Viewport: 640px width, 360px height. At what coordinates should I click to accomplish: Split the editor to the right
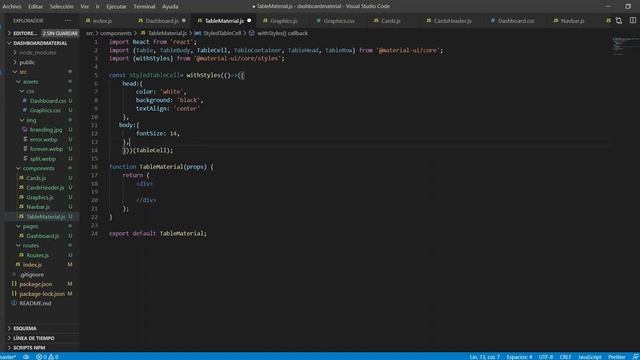tap(633, 20)
